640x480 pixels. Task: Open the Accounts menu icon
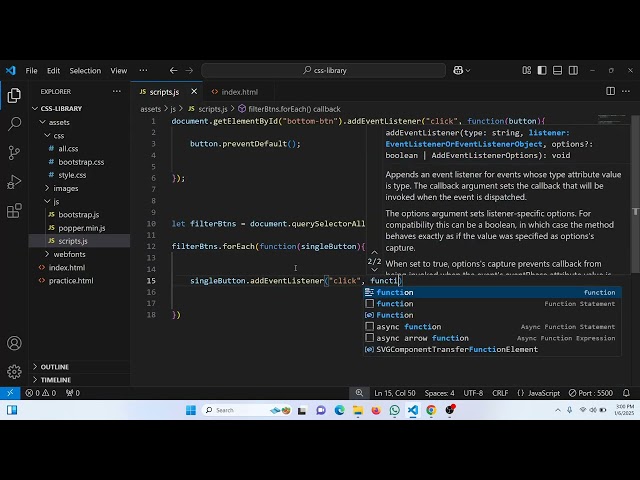[x=14, y=343]
